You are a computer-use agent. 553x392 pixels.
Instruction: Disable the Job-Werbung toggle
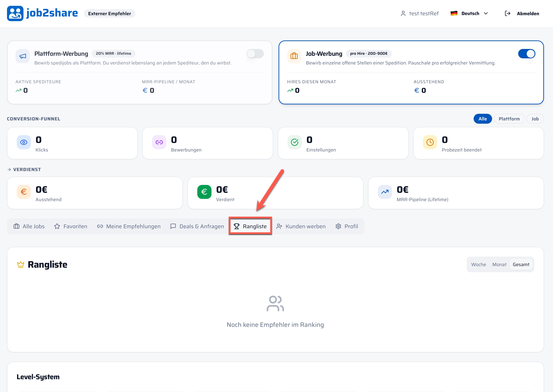(526, 54)
